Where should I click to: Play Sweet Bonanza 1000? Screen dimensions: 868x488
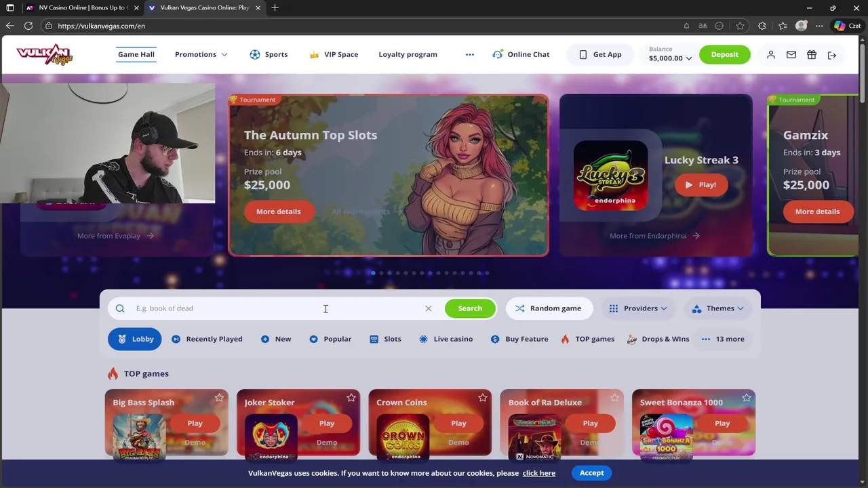click(722, 423)
